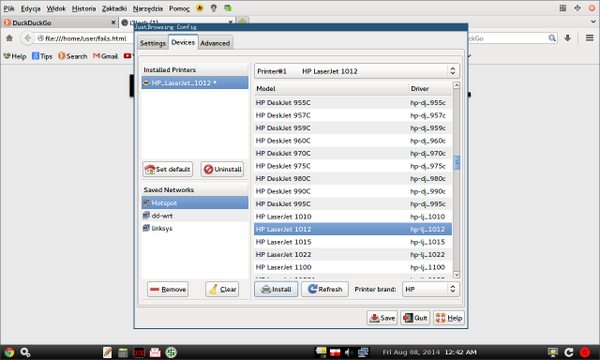Image resolution: width=600 pixels, height=360 pixels.
Task: Open Help in the config dialog
Action: [x=449, y=318]
